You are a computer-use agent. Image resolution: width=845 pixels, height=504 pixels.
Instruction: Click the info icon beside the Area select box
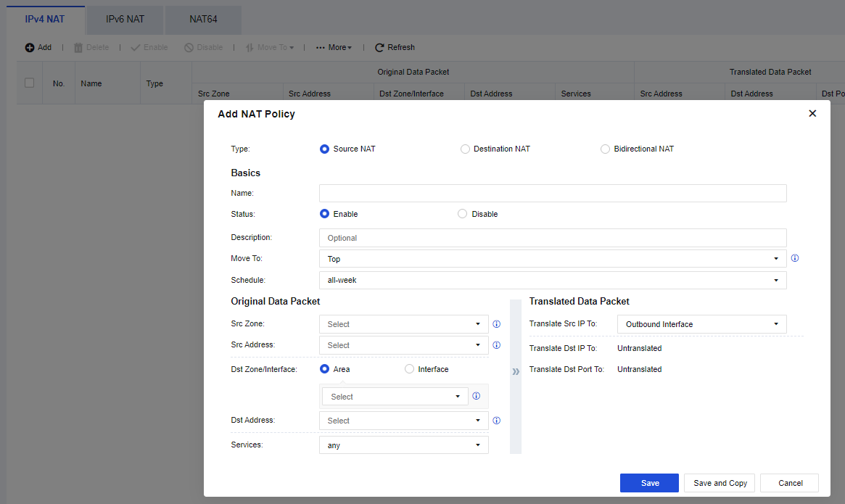pyautogui.click(x=477, y=397)
